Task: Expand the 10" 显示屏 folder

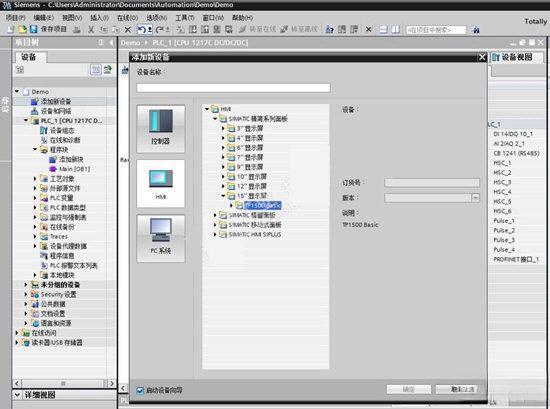Action: click(x=223, y=176)
